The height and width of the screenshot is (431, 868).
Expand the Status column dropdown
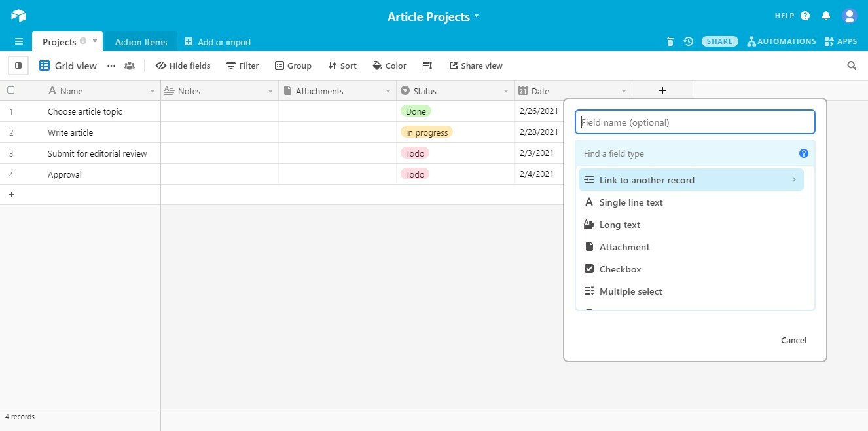[506, 91]
